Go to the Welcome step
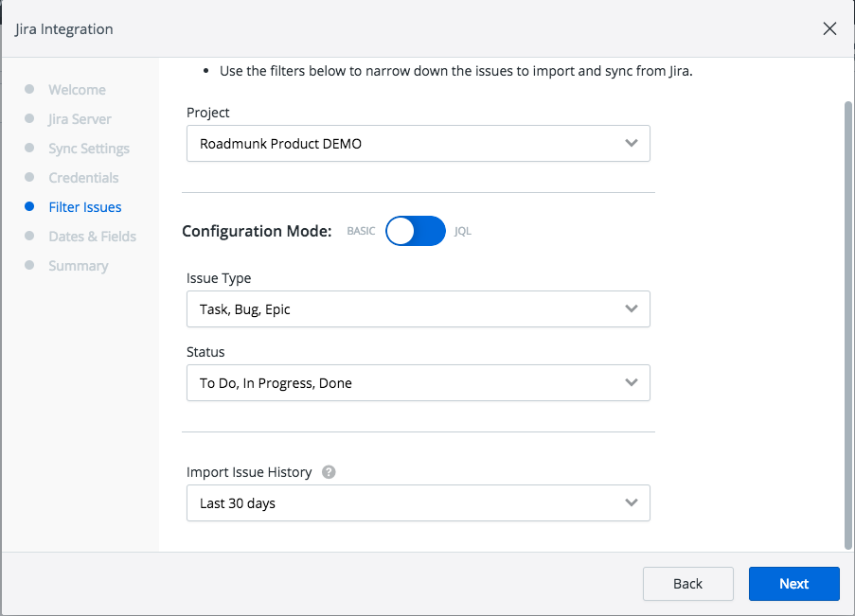Viewport: 855px width, 616px height. click(x=77, y=90)
